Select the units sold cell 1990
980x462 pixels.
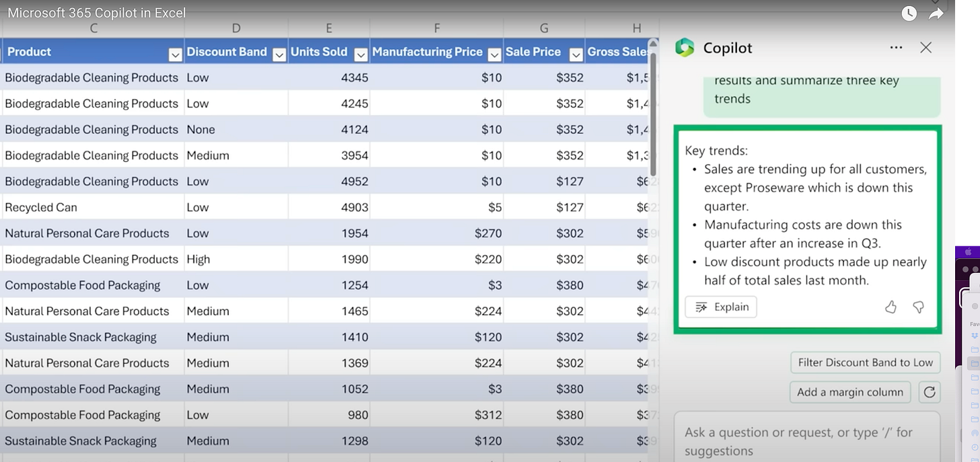329,259
